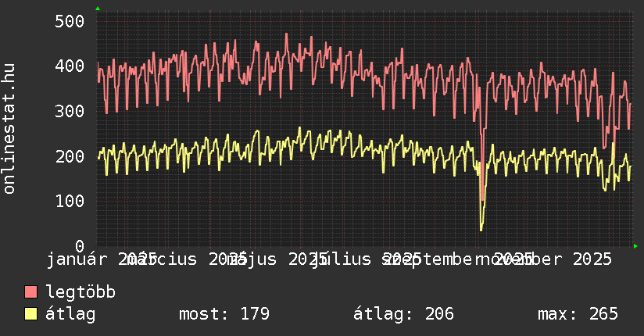Click the red line's highest peak
Image resolution: width=644 pixels, height=336 pixels.
[287, 34]
